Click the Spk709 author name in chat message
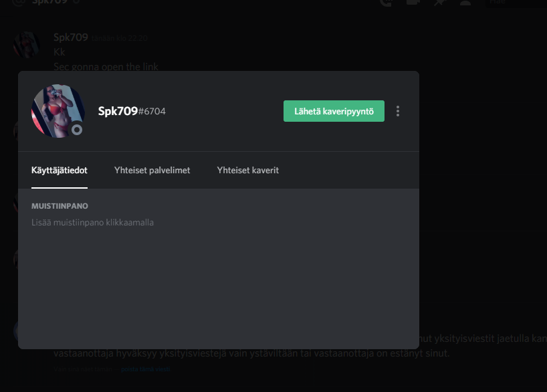547x392 pixels. [70, 37]
